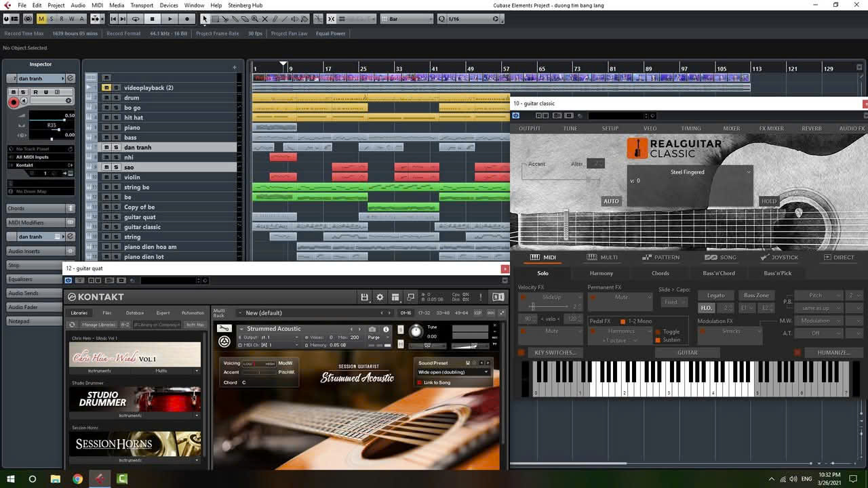This screenshot has height=488, width=868.
Task: Click the transport Play button
Action: point(170,19)
